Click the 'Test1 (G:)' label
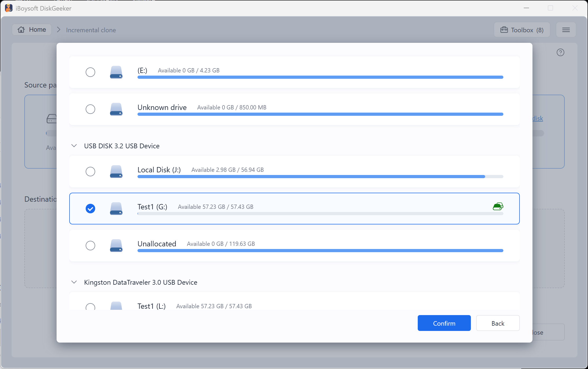The width and height of the screenshot is (588, 369). [152, 207]
